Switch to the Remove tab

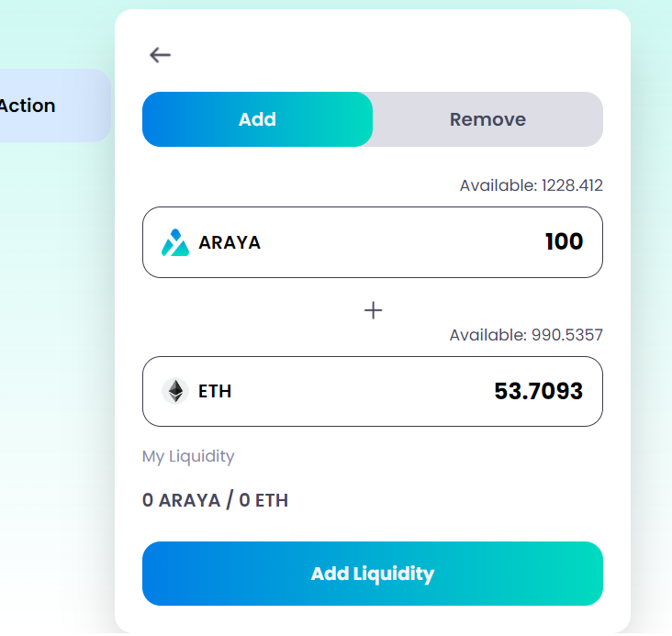click(x=487, y=119)
